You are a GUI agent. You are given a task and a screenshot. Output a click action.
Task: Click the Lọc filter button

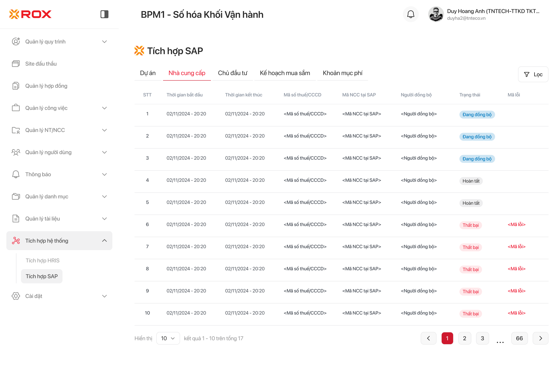click(x=533, y=74)
